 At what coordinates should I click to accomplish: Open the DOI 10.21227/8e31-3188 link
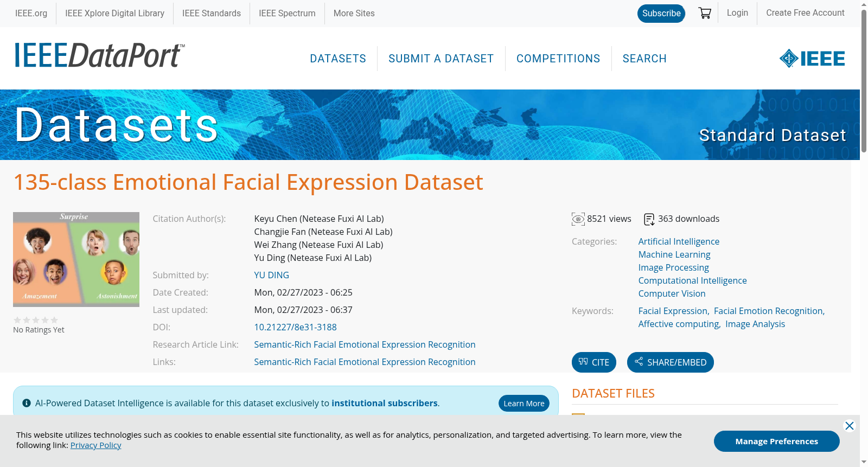point(296,327)
